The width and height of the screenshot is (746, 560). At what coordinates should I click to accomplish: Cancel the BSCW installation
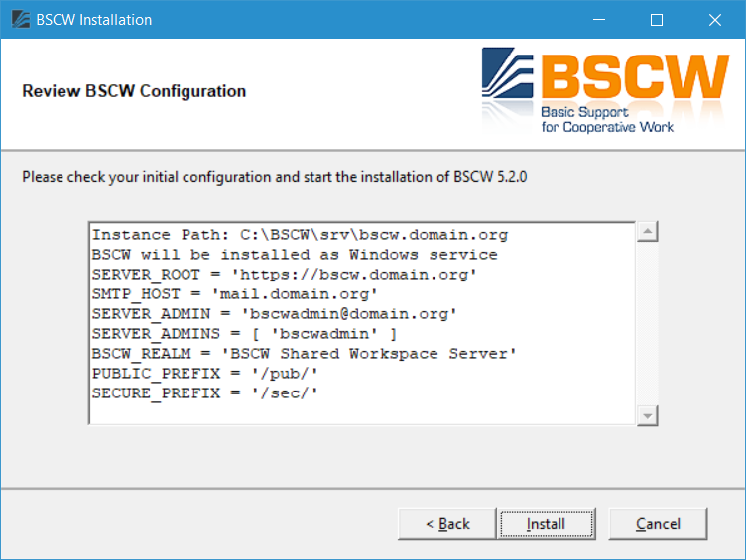tap(658, 524)
